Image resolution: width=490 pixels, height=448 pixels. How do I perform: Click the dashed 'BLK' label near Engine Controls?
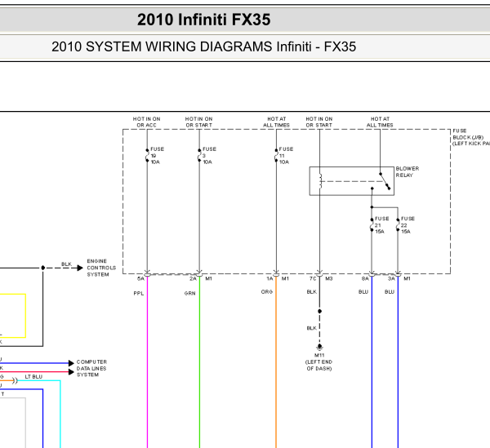67,264
